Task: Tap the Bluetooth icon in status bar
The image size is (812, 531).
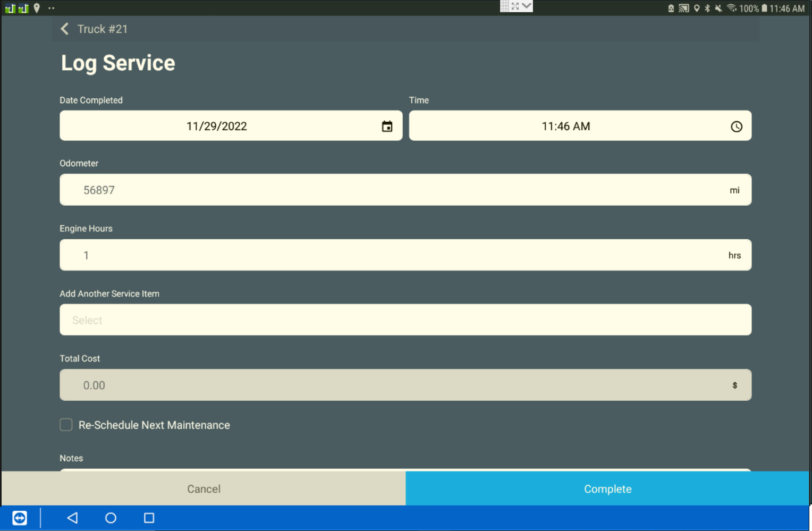Action: click(707, 8)
